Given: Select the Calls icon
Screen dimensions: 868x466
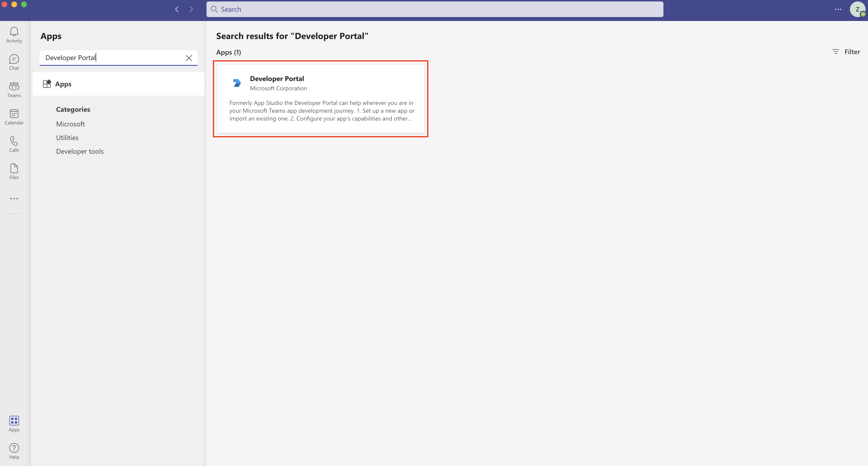Looking at the screenshot, I should [x=14, y=144].
